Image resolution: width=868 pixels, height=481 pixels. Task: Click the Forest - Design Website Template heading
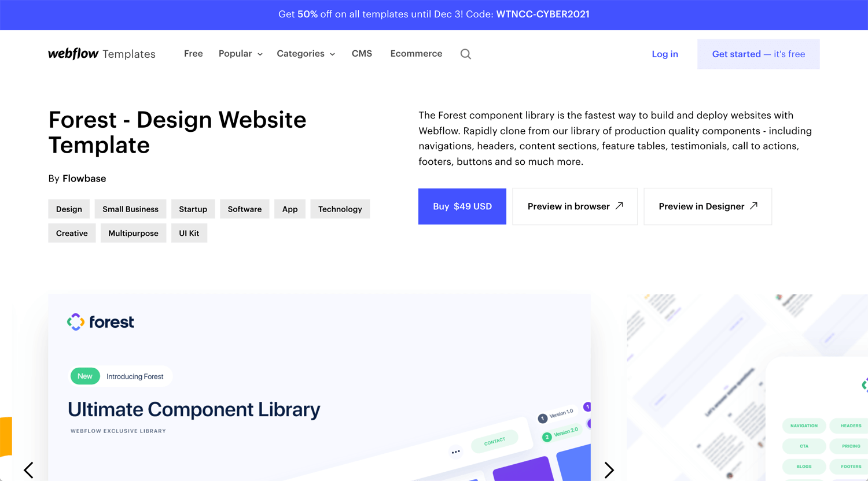(178, 132)
